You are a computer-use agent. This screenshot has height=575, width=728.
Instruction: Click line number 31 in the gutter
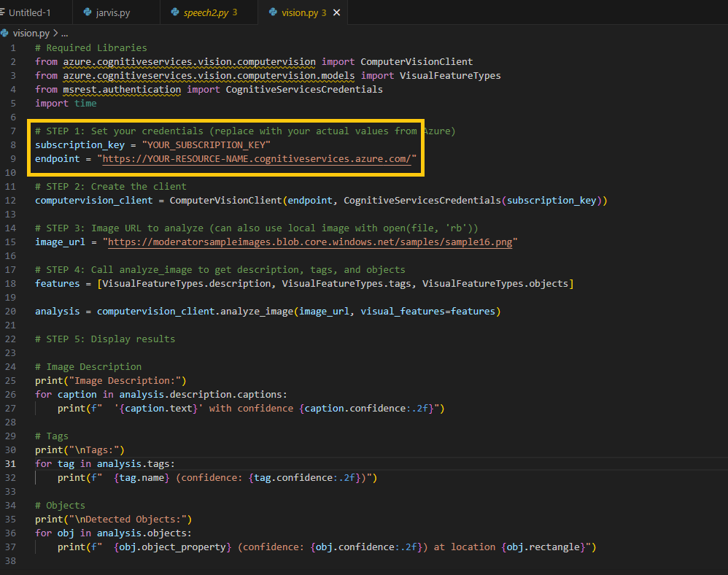11,464
